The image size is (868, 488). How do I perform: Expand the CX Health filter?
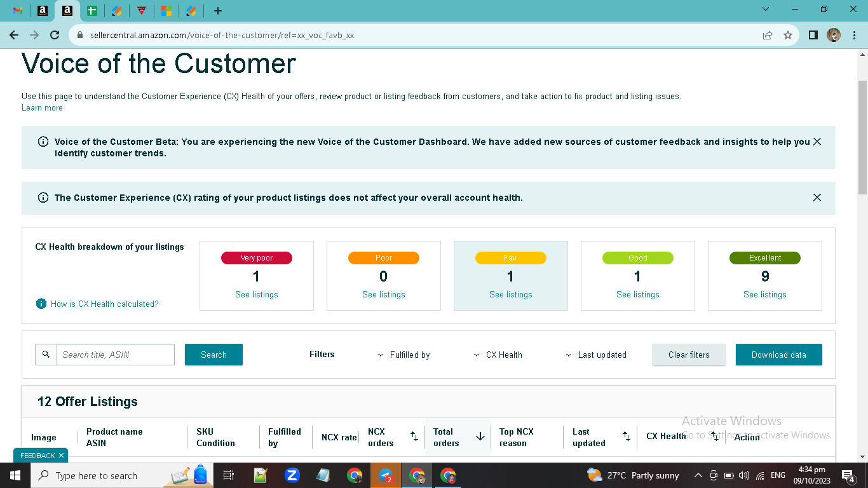point(498,355)
